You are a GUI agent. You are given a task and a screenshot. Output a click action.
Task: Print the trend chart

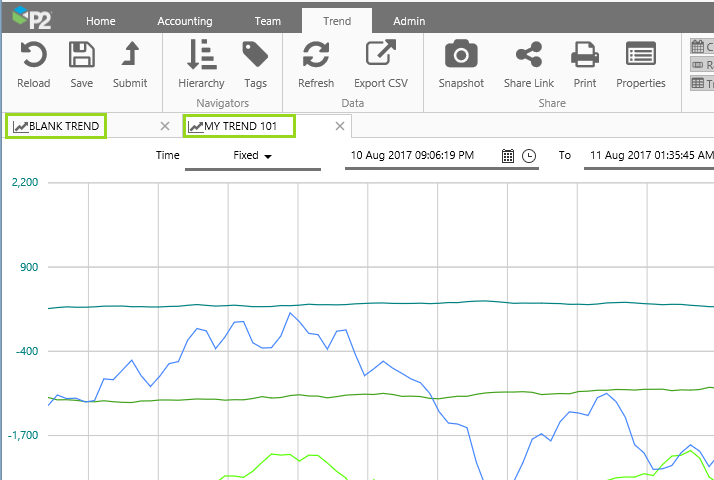tap(584, 55)
